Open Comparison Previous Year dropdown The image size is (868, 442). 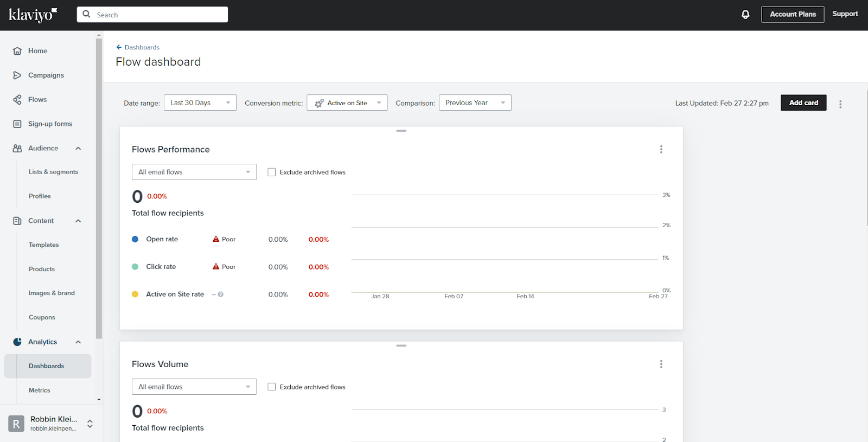click(x=475, y=103)
